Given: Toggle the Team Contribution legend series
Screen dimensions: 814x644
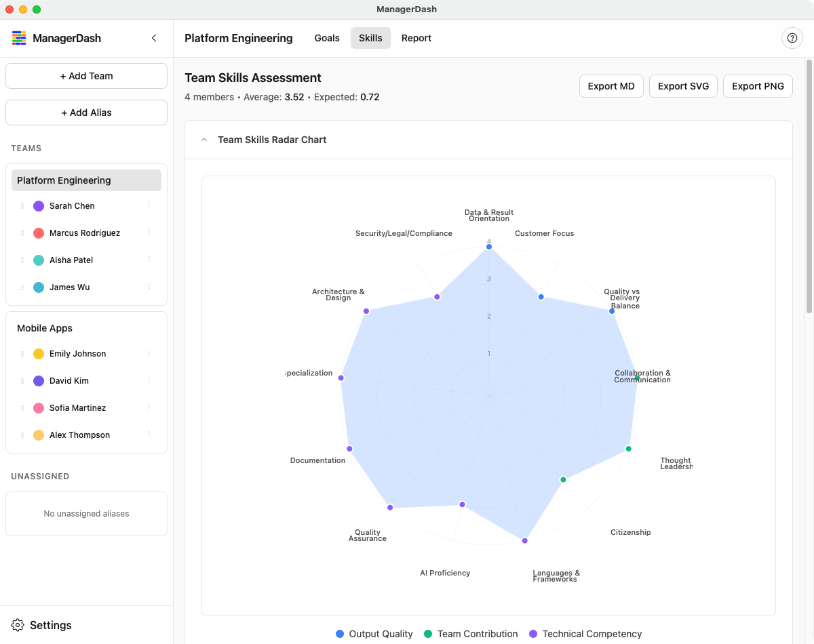Looking at the screenshot, I should tap(470, 634).
